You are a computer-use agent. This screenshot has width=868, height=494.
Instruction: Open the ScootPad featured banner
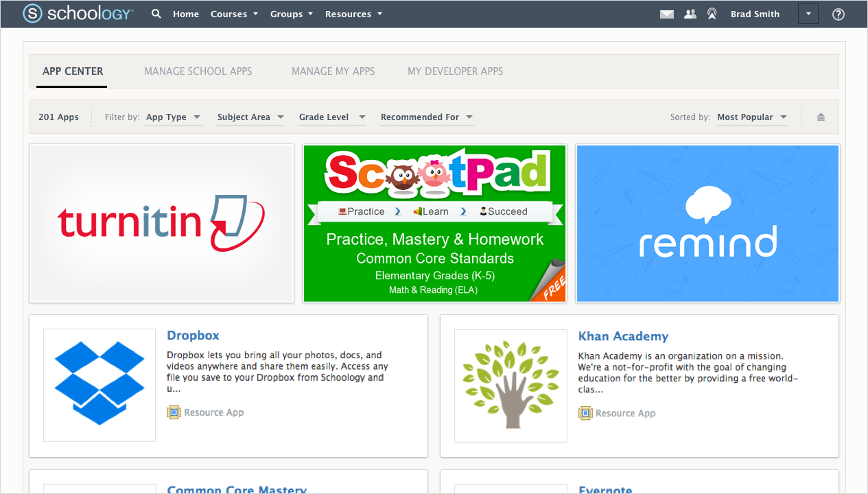[x=435, y=223]
